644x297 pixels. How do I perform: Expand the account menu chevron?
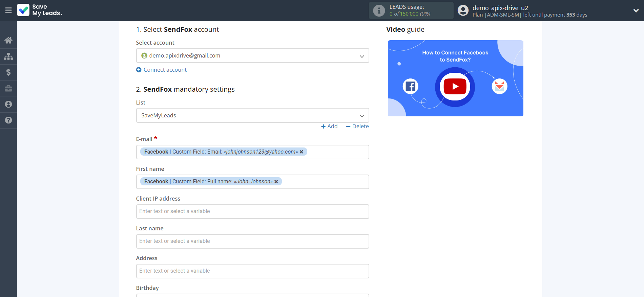coord(636,10)
